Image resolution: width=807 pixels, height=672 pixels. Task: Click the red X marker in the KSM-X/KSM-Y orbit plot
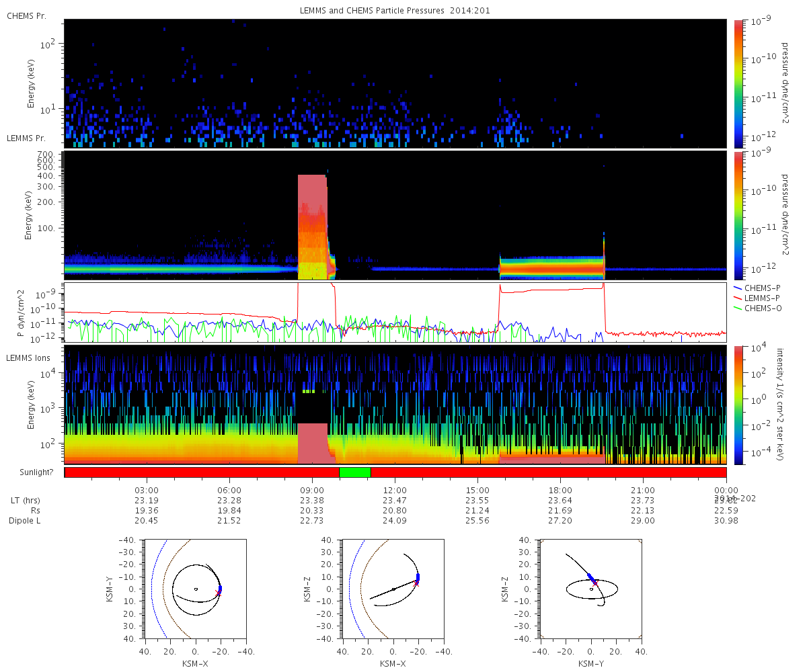pos(218,592)
